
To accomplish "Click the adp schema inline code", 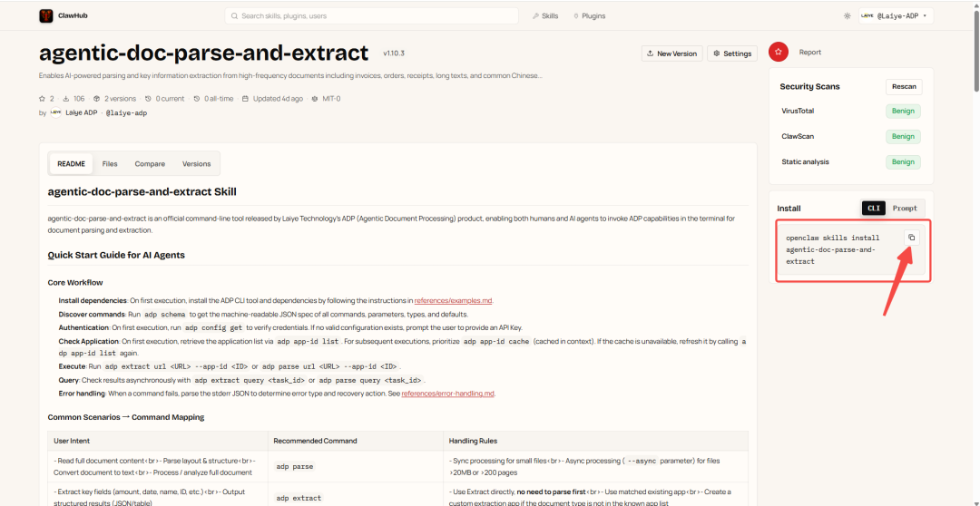I will [164, 315].
